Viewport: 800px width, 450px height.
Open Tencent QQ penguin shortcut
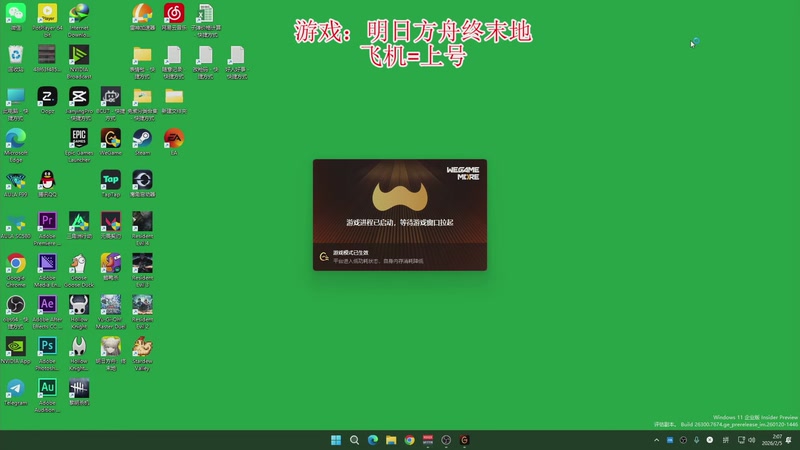47,184
